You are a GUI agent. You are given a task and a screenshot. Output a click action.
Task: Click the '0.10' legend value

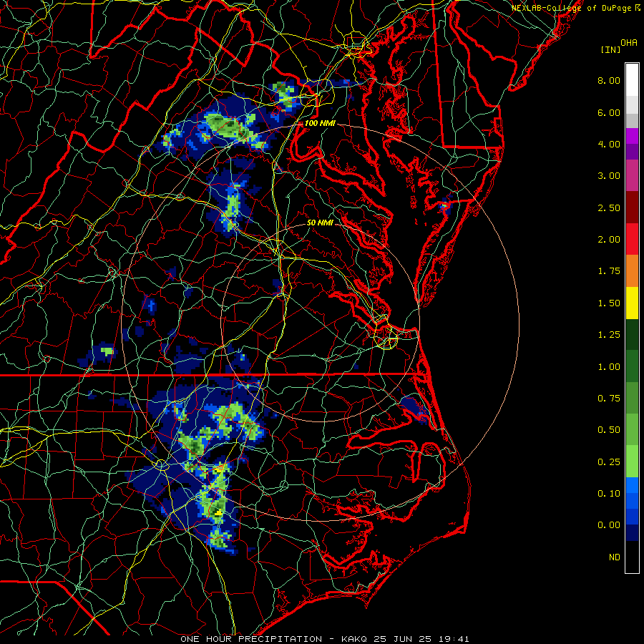pos(609,494)
